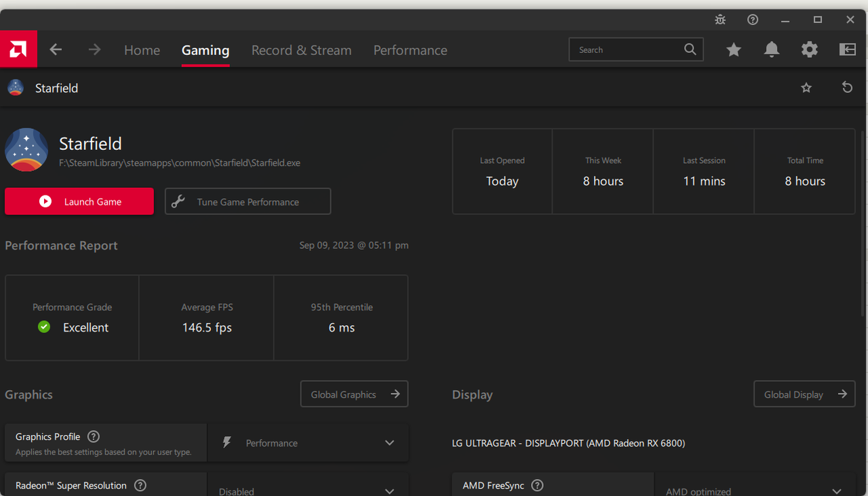Open the help question mark icon in title bar
This screenshot has width=868, height=496.
(753, 20)
